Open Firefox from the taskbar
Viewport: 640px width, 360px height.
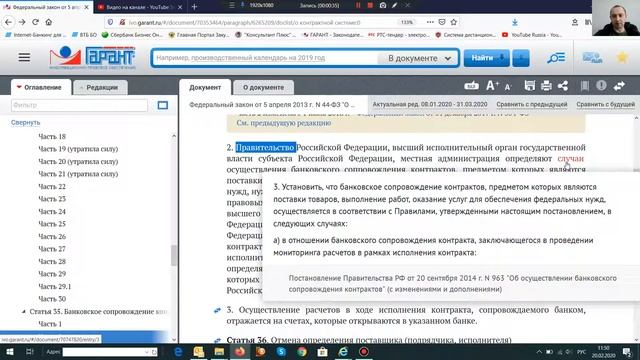pyautogui.click(x=240, y=351)
